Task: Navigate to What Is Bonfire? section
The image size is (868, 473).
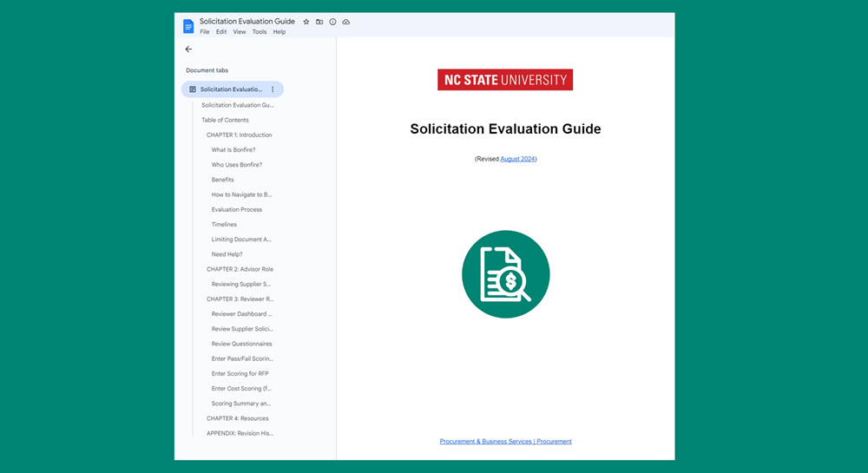Action: point(233,150)
